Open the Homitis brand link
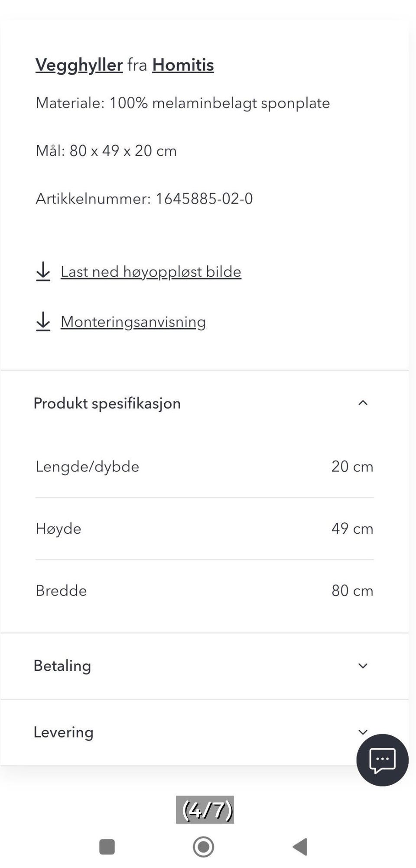 183,65
